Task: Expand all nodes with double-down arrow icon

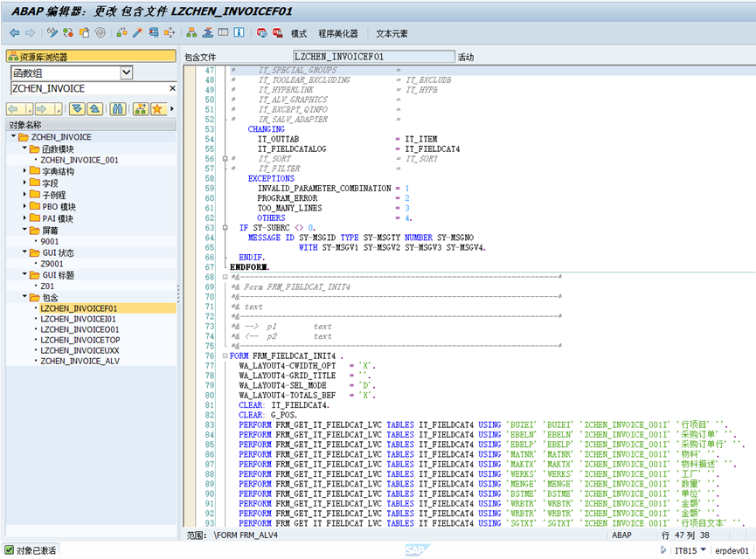Action: pyautogui.click(x=77, y=109)
